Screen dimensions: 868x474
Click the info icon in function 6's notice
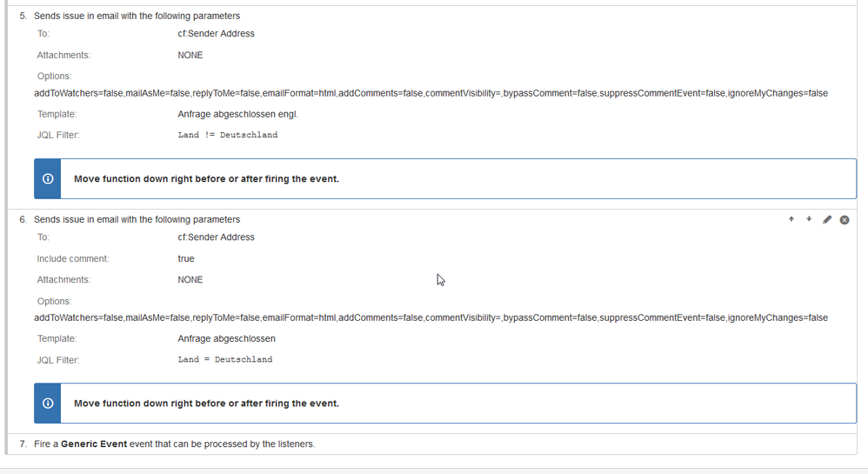click(x=48, y=404)
